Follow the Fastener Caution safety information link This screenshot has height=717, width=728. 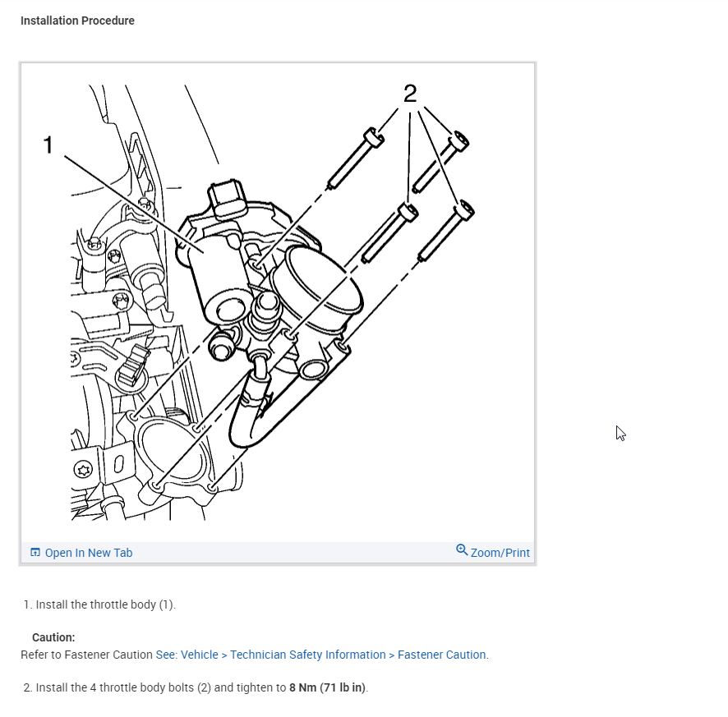coord(322,655)
